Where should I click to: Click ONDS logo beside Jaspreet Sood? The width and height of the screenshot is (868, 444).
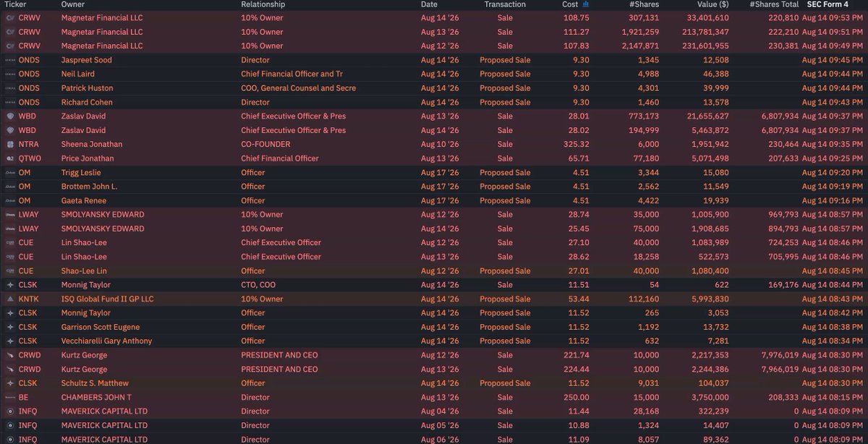pyautogui.click(x=10, y=60)
